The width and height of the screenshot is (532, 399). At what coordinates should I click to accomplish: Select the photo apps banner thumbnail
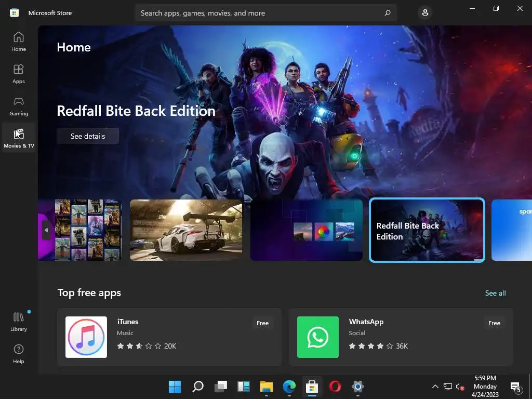(x=307, y=230)
